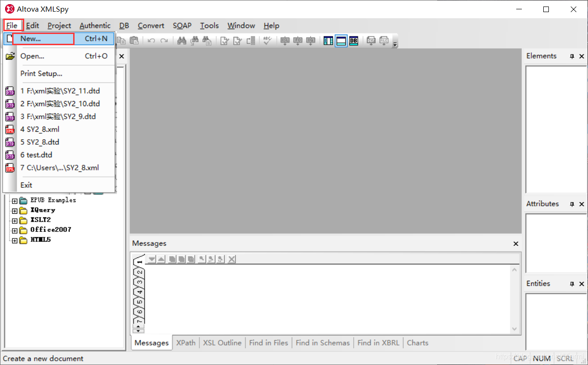The image size is (588, 365).
Task: Switch to the Charts tab
Action: tap(417, 343)
